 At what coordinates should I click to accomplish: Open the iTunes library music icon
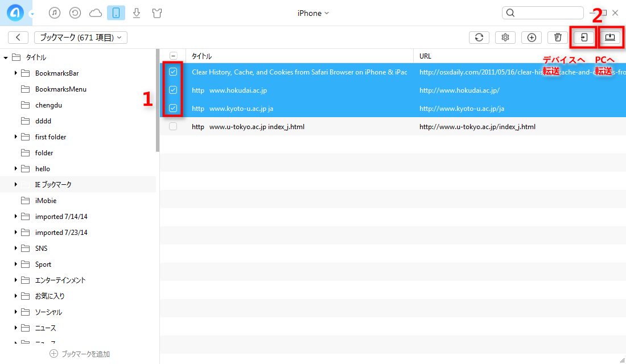click(55, 13)
